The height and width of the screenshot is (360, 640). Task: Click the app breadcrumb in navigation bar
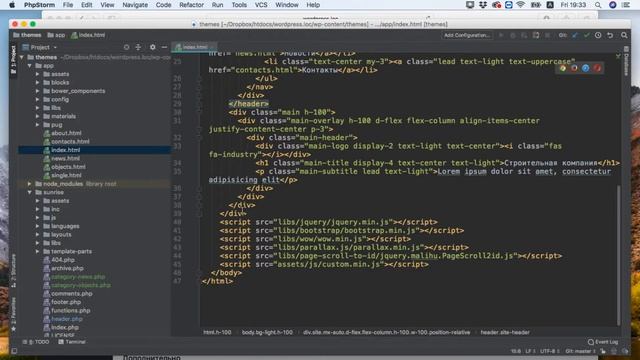pyautogui.click(x=56, y=36)
